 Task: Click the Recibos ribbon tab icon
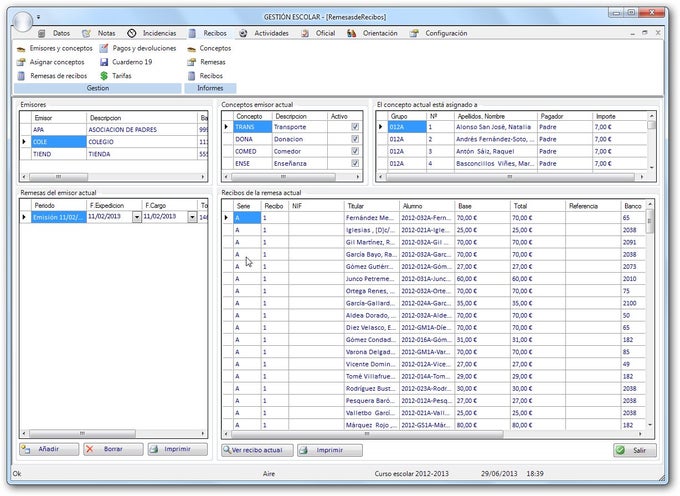[192, 33]
